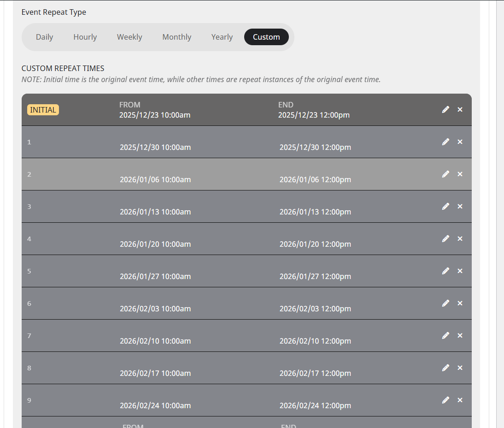The width and height of the screenshot is (504, 428).
Task: Choose Weekly repeat type
Action: pyautogui.click(x=129, y=37)
